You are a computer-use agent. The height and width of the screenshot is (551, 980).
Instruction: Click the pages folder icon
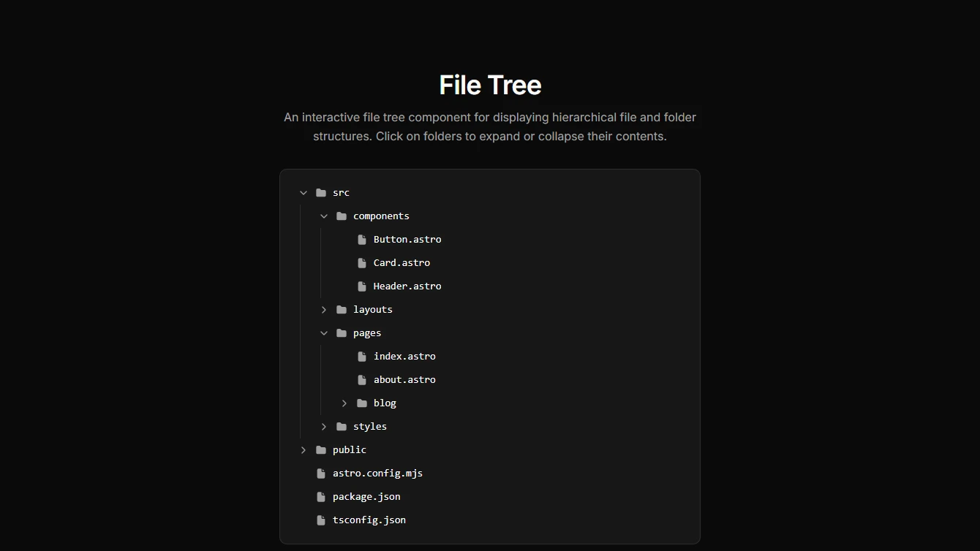coord(342,332)
